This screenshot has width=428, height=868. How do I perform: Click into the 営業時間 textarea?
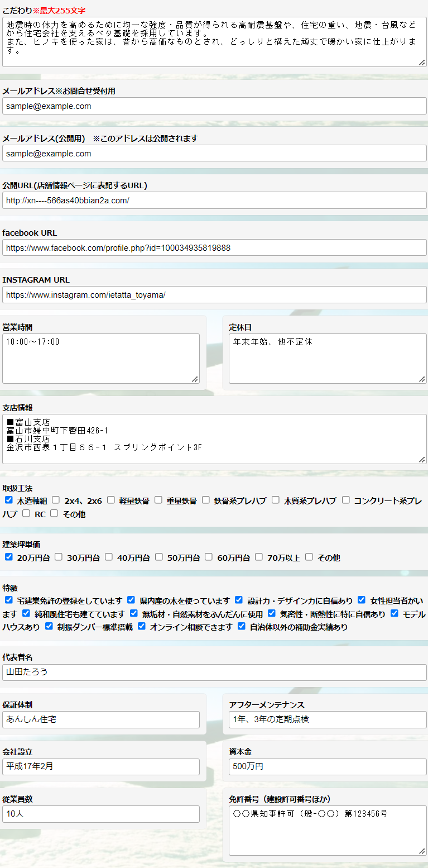click(x=100, y=359)
